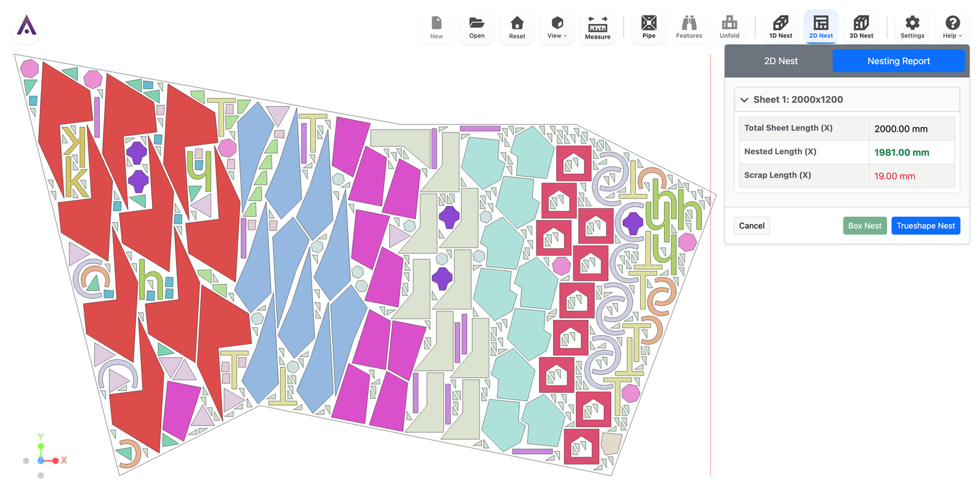This screenshot has height=500, width=980.
Task: Click the Total Sheet Length value 2000.00 mm
Action: (x=901, y=129)
